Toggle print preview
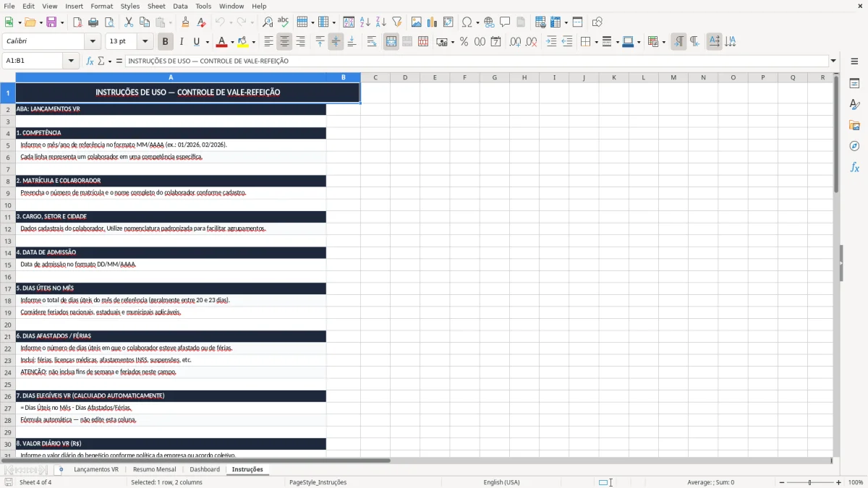The height and width of the screenshot is (488, 868). (x=109, y=22)
